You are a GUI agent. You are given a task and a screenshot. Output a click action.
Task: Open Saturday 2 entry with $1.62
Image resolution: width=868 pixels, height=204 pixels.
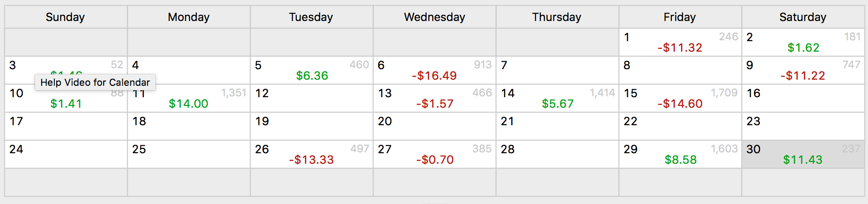tap(803, 42)
